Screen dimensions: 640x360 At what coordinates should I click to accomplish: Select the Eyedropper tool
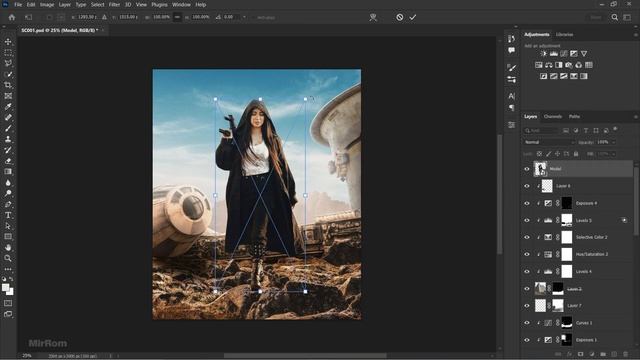8,107
